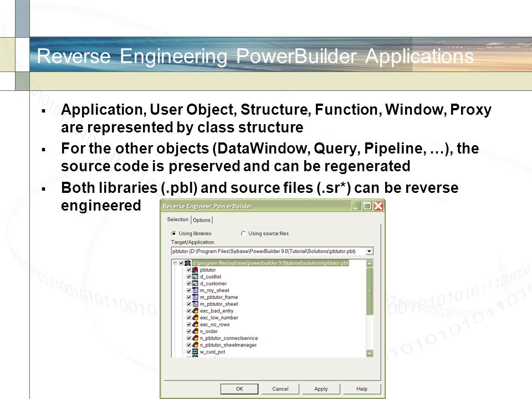Select the 'd_customer' tree item

[x=213, y=283]
